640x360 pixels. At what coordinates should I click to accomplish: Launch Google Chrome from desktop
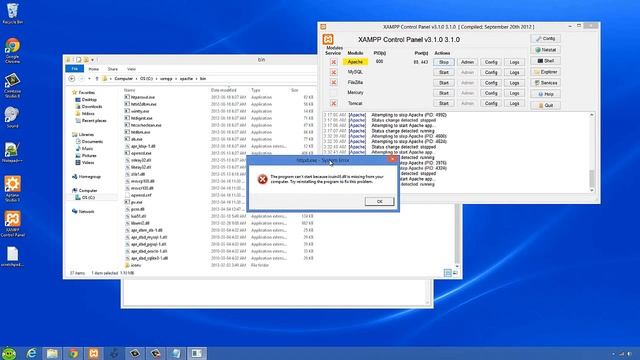coord(12,50)
